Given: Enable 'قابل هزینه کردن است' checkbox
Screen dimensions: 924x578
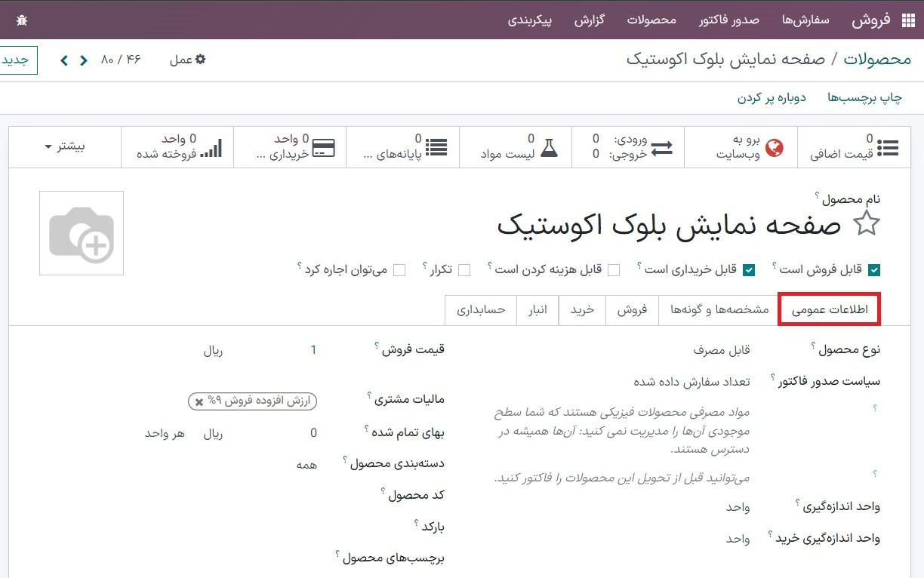Looking at the screenshot, I should pos(614,270).
